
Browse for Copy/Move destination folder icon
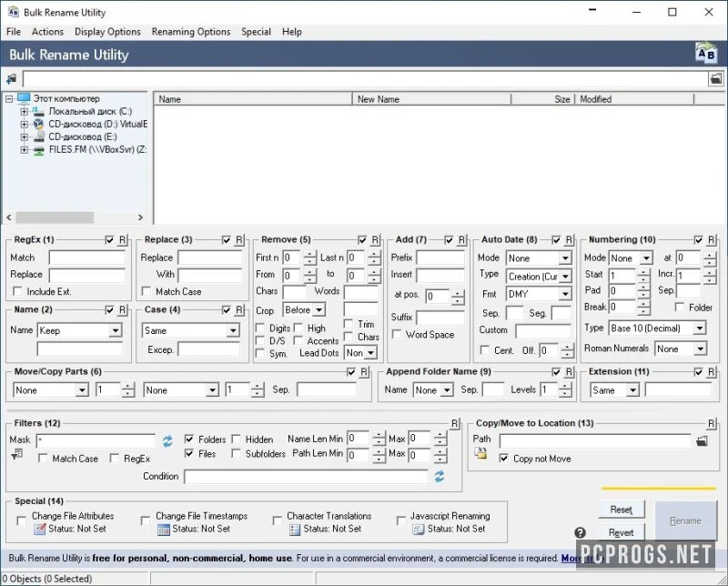(702, 440)
